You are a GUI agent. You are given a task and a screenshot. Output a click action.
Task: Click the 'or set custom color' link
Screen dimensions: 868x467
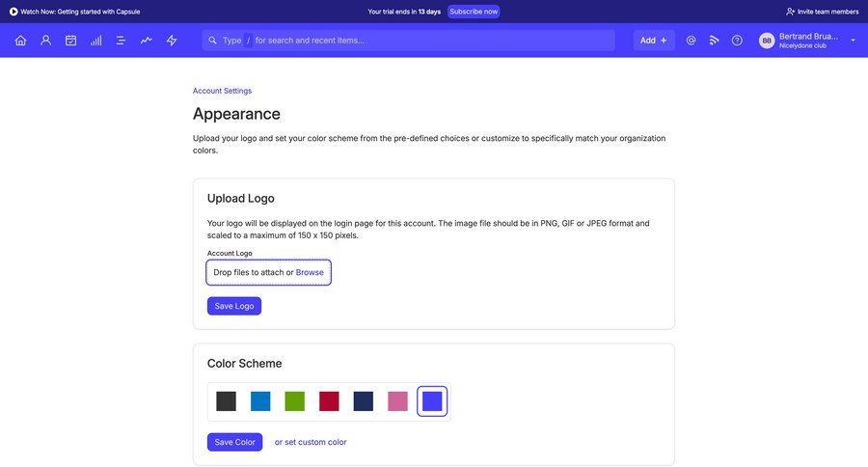(x=311, y=442)
